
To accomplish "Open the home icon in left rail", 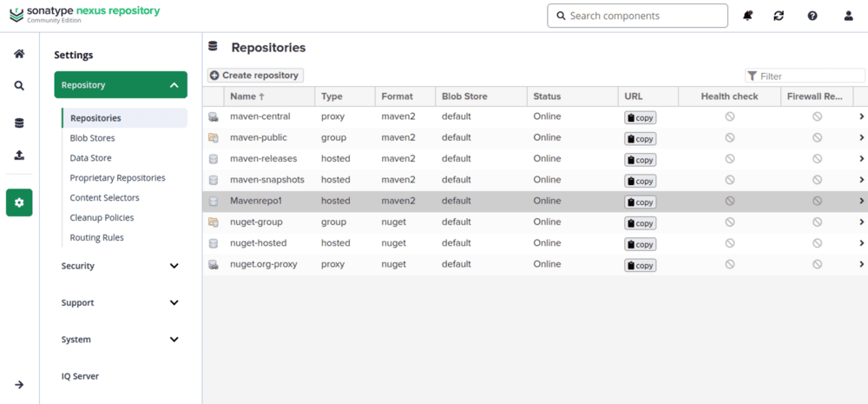I will pyautogui.click(x=19, y=54).
